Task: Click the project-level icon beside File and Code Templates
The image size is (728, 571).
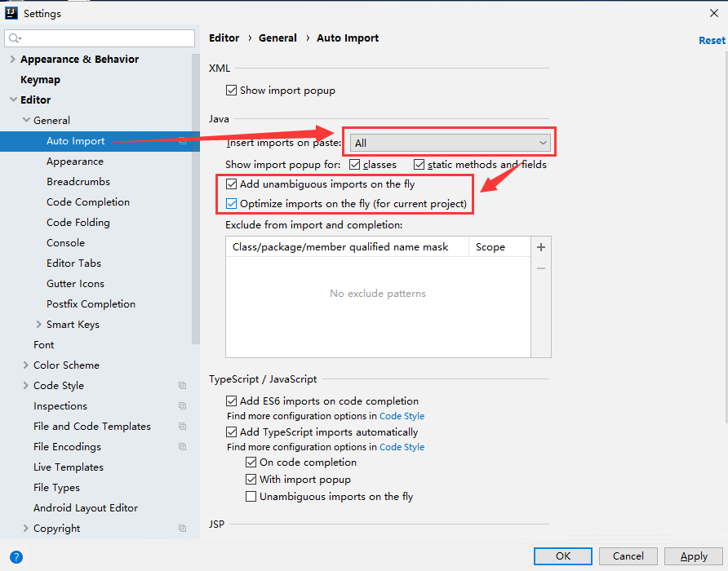Action: [183, 426]
